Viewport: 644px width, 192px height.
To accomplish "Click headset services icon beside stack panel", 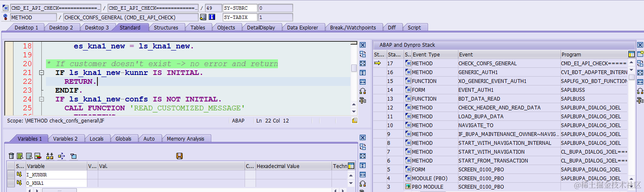I will click(640, 91).
